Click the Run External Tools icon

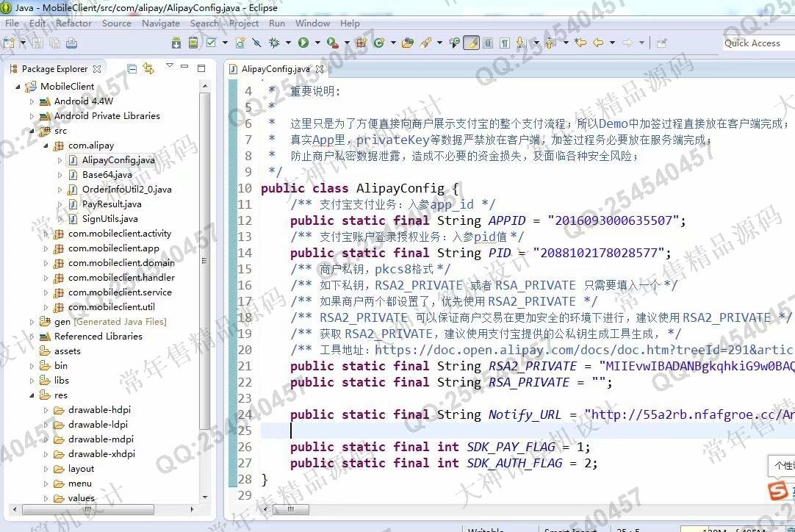(x=333, y=43)
